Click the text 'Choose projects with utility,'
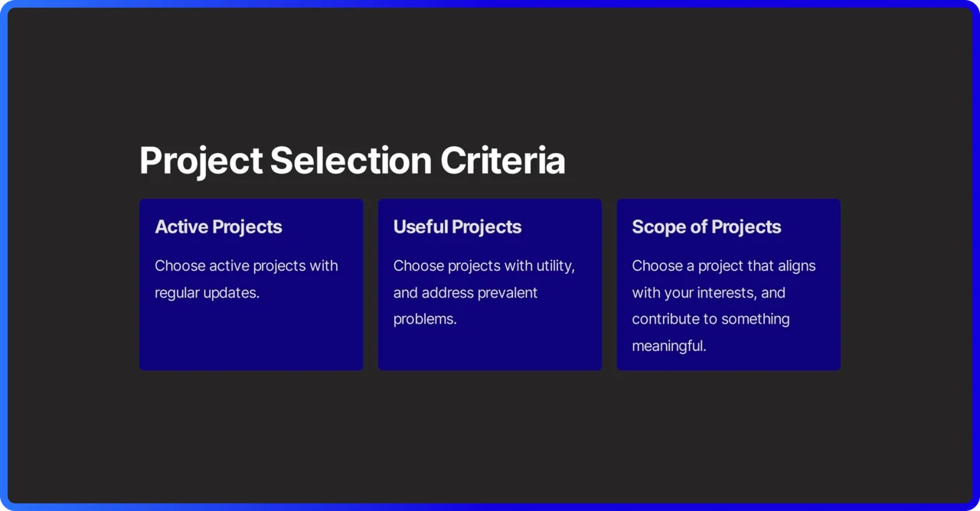Viewport: 980px width, 511px height. 484,266
